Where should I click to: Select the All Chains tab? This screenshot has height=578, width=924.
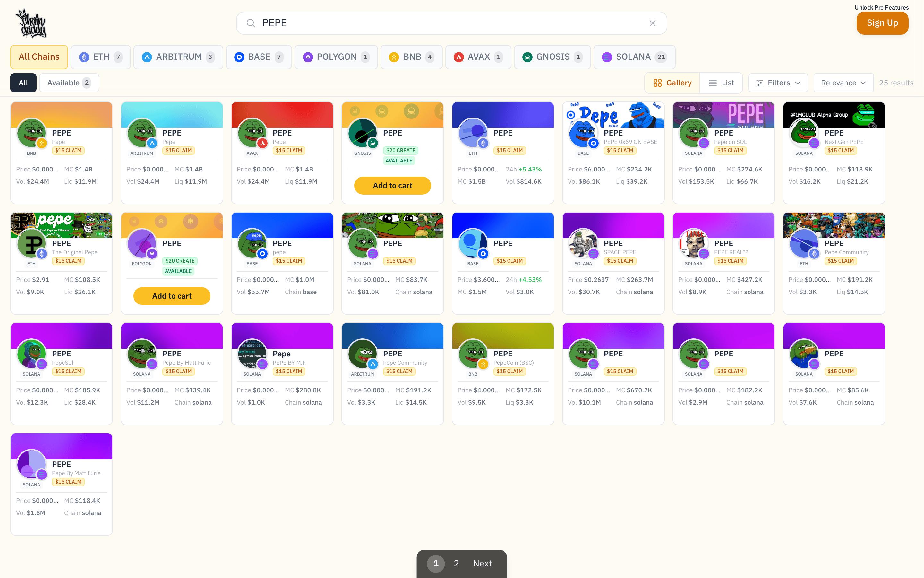point(39,57)
